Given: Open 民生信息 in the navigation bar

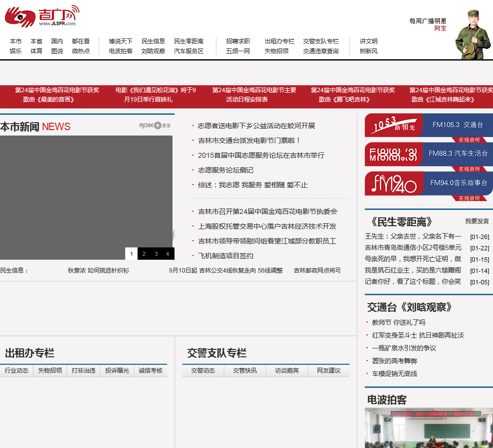Looking at the screenshot, I should (x=153, y=41).
